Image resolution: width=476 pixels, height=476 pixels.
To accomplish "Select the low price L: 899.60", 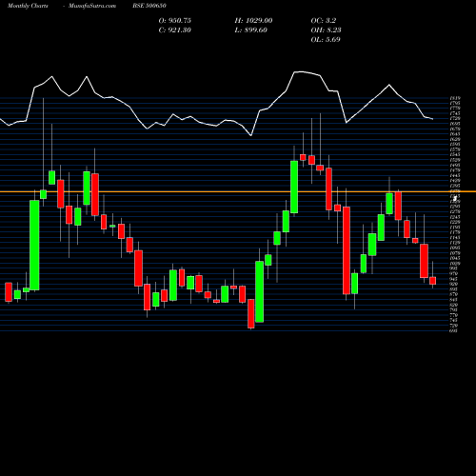I will 251,30.
